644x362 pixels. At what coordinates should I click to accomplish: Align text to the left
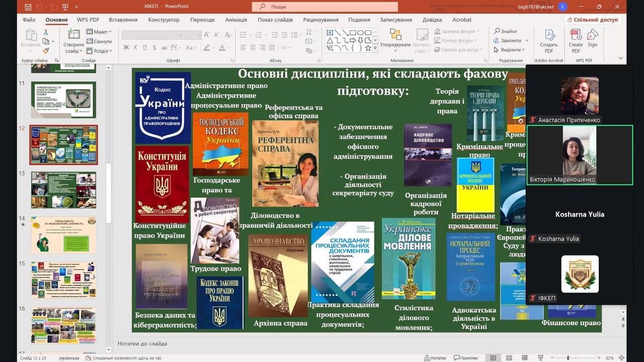pos(243,47)
